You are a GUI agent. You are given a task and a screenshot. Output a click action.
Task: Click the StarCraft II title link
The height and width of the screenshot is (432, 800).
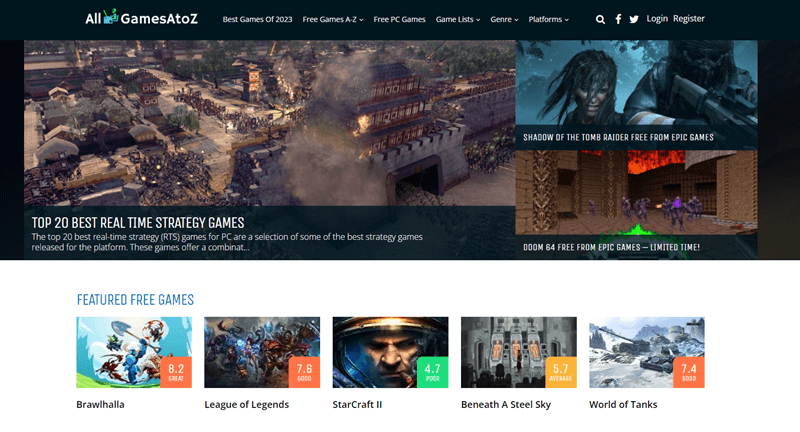(357, 404)
